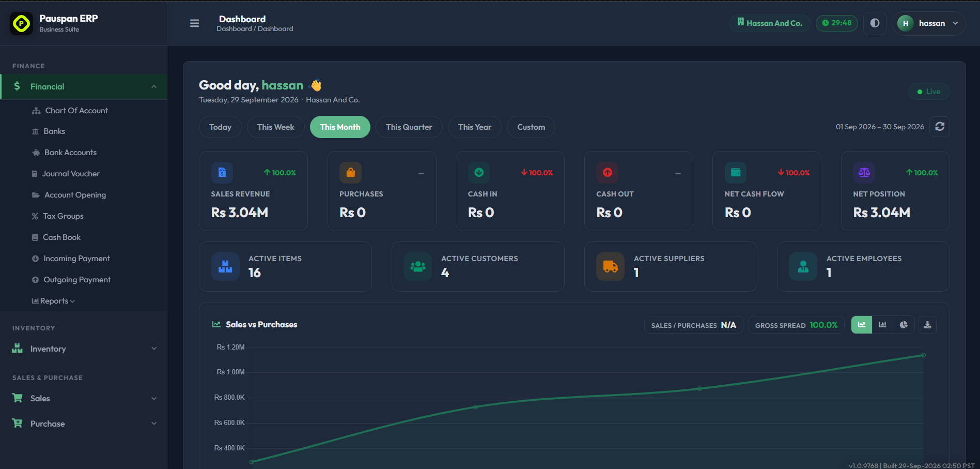Click the Net Cash Flow wallet icon

[736, 173]
